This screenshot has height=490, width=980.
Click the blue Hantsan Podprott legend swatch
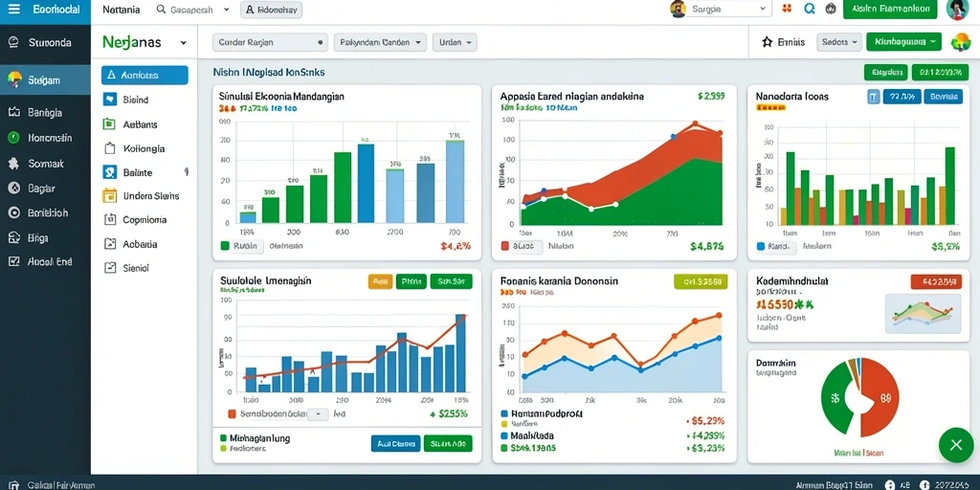click(505, 413)
